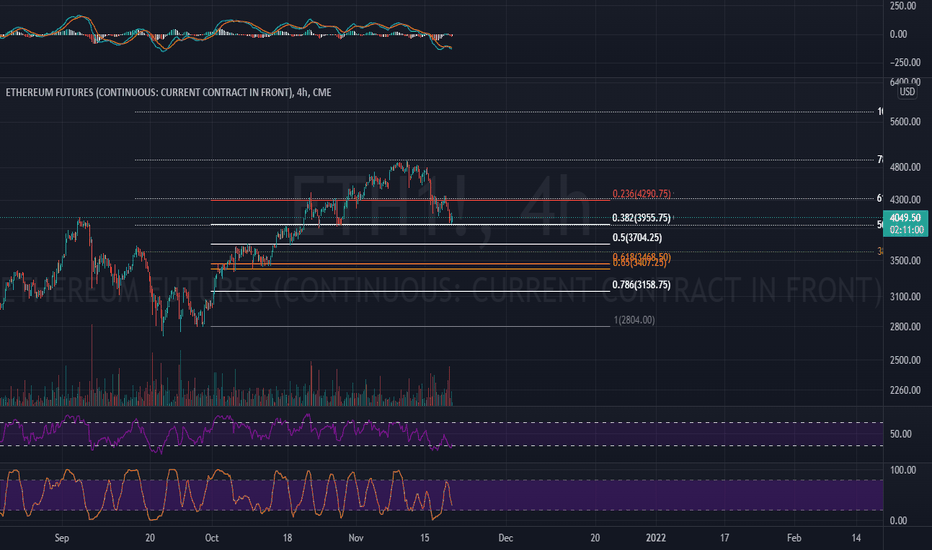This screenshot has width=932, height=550.
Task: Click the 100.00 label on Stochastic pane axis
Action: pyautogui.click(x=903, y=470)
